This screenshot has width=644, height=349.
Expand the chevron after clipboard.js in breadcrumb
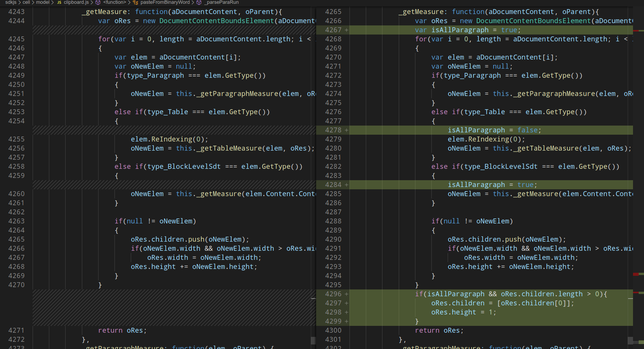(92, 2)
